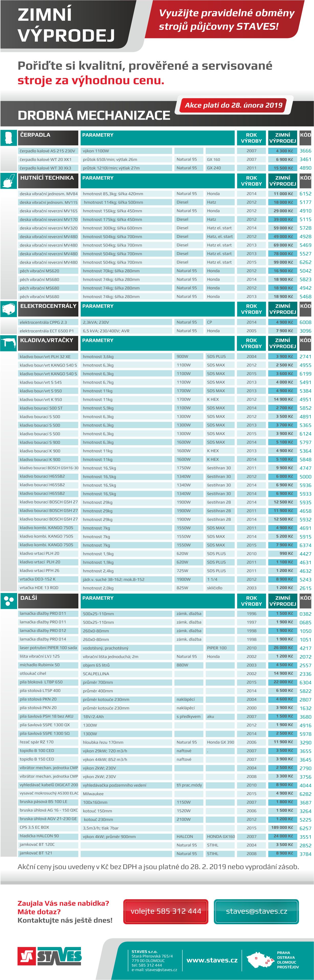Screen dimensions: 314x980
Task: Select the KLADIVA,VRTAČKY section header
Action: tap(48, 343)
